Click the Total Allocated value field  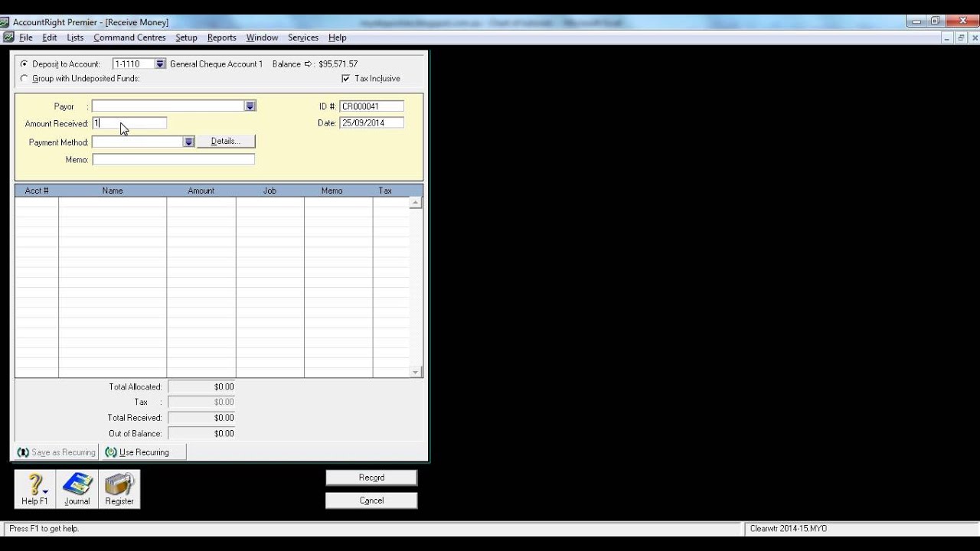point(201,387)
